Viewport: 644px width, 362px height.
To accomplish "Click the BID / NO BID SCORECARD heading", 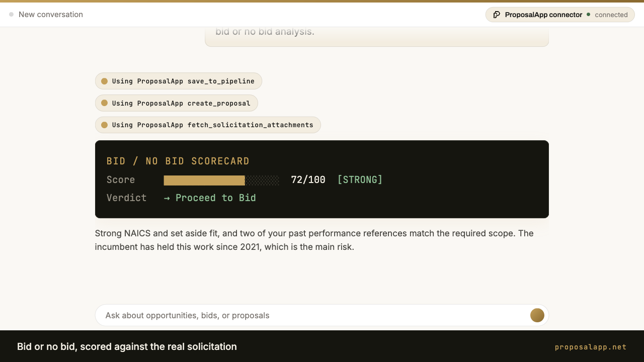I will point(178,161).
